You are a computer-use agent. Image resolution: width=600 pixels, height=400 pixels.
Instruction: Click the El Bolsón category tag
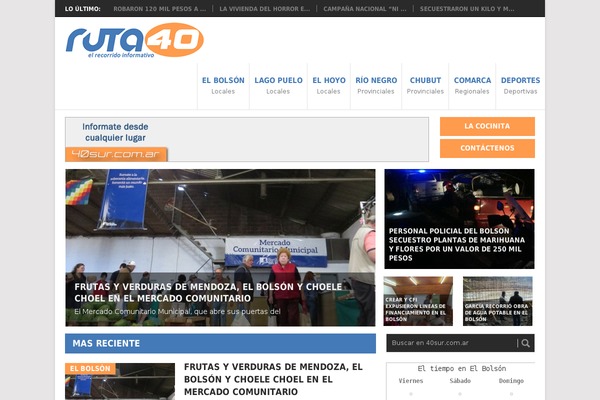(x=90, y=369)
